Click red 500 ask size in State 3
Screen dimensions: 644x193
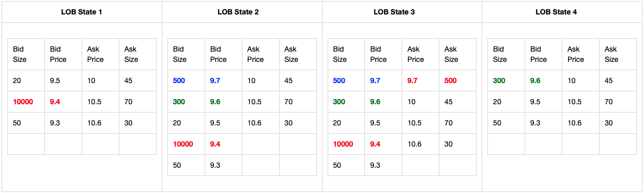click(451, 81)
